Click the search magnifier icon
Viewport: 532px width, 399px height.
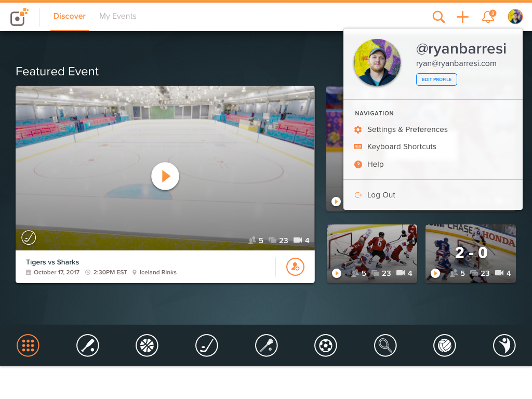438,17
